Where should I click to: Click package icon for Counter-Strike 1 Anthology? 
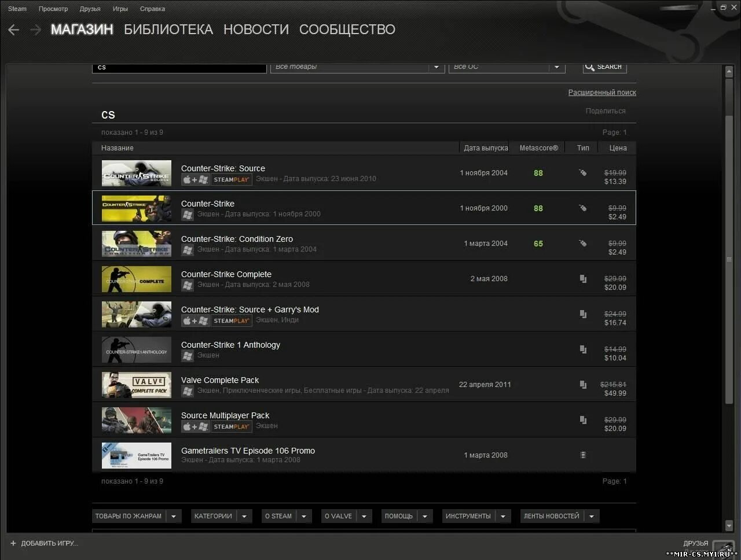point(583,349)
